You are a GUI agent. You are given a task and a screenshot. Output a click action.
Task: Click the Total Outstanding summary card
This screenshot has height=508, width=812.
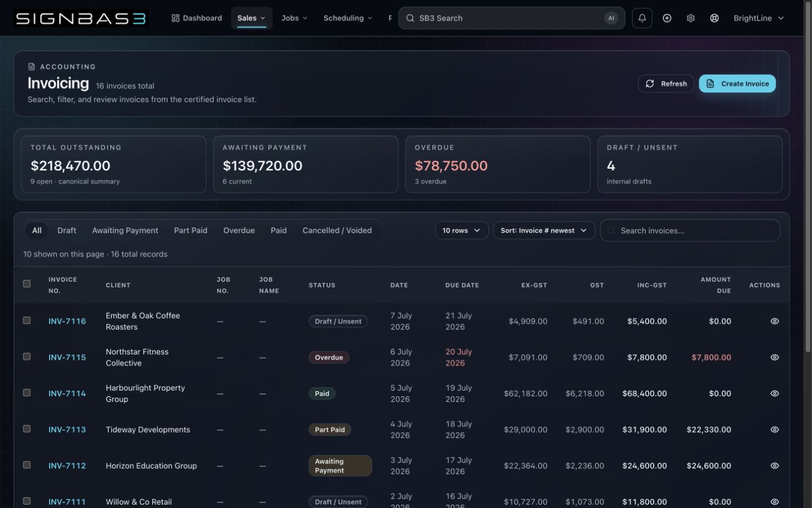point(113,164)
